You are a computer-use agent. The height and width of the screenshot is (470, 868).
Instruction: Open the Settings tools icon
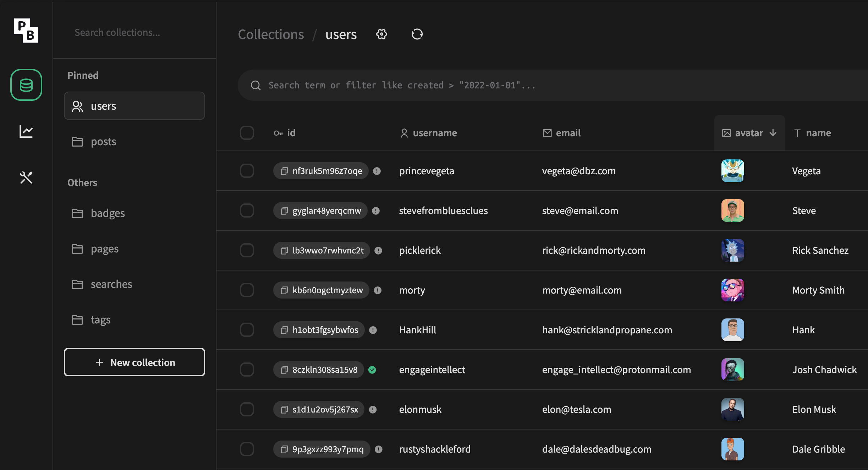coord(26,177)
